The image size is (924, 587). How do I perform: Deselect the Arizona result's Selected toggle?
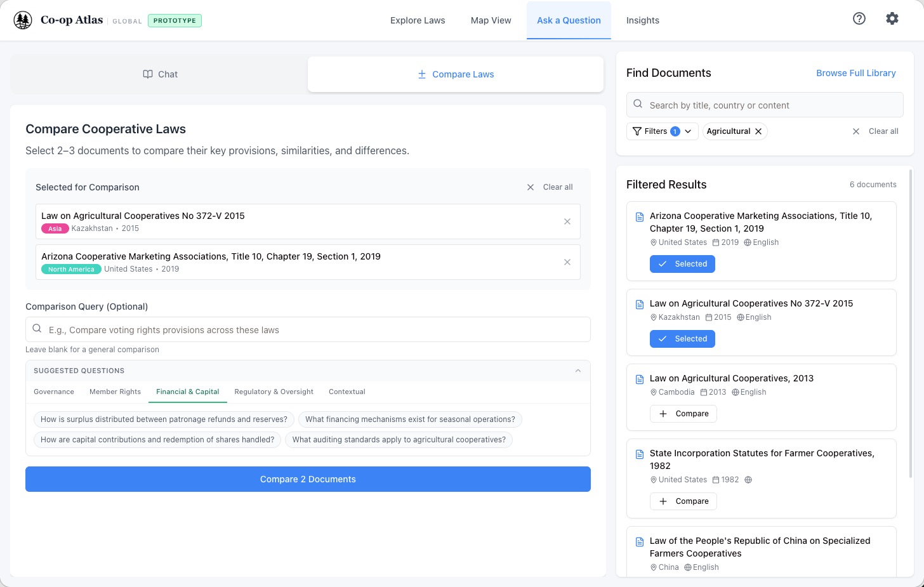tap(682, 263)
